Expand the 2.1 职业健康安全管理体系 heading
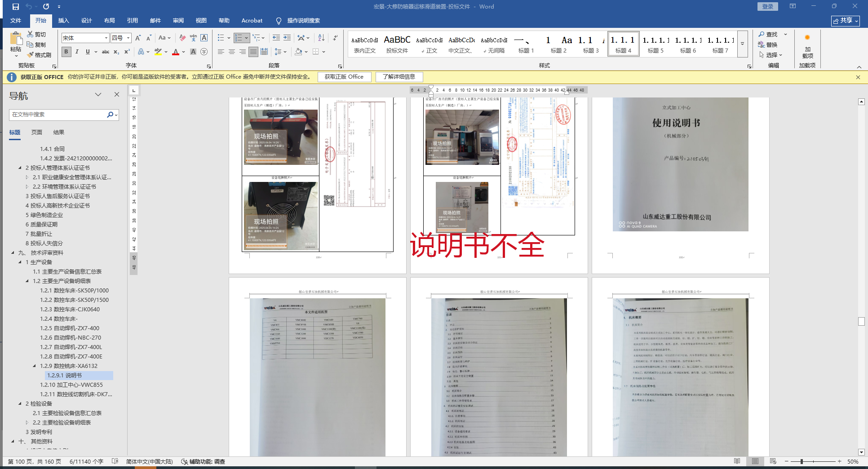The image size is (868, 469). 27,177
